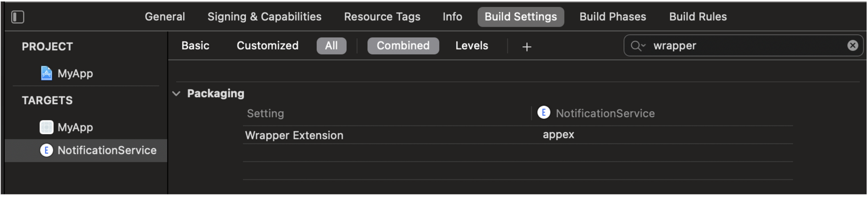Open the appex value for Wrapper Extension
This screenshot has height=197, width=868.
point(558,135)
